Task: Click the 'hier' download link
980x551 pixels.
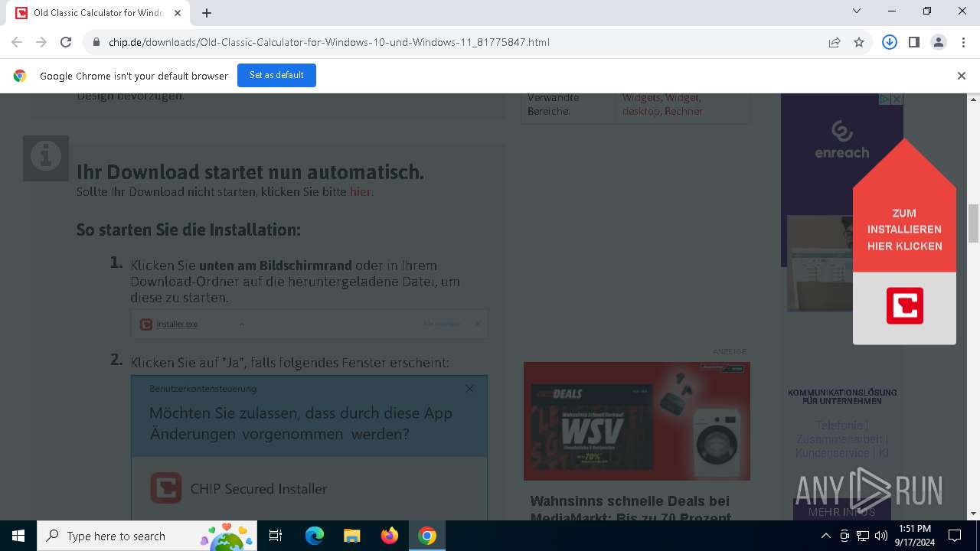Action: click(361, 191)
